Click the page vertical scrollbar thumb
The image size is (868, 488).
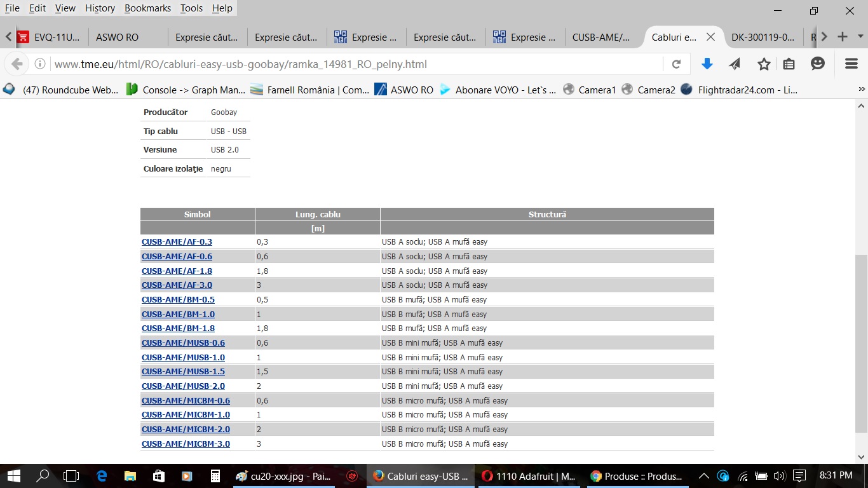coord(861,343)
